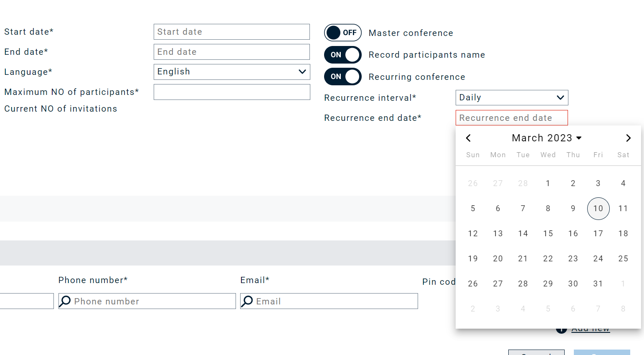
Task: Select March 24 in the calendar
Action: 598,259
